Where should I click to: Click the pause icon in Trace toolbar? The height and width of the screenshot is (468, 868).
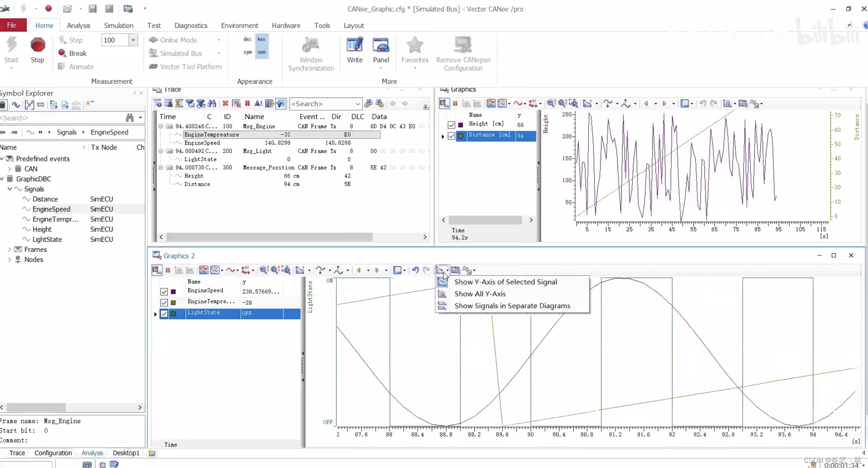(x=248, y=104)
